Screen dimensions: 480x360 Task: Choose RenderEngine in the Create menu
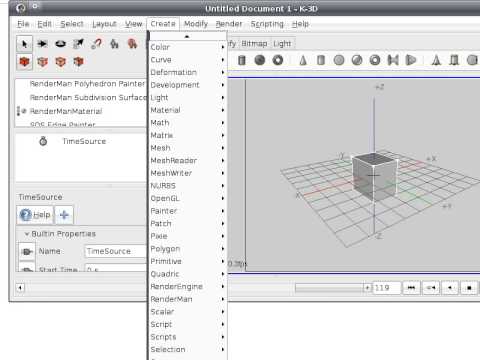pos(187,287)
